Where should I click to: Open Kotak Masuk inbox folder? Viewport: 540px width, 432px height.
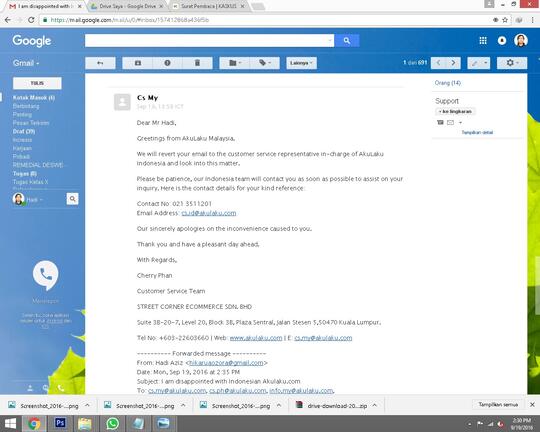[34, 97]
